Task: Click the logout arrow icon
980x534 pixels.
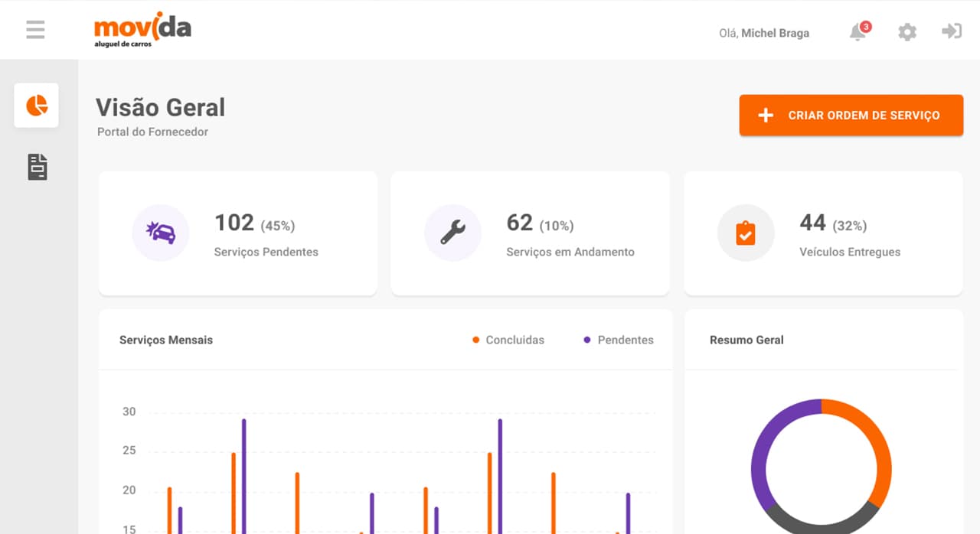Action: click(952, 31)
